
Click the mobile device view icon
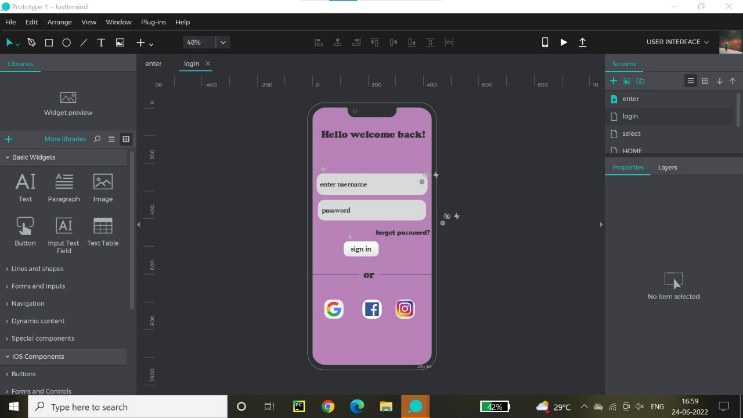tap(545, 42)
